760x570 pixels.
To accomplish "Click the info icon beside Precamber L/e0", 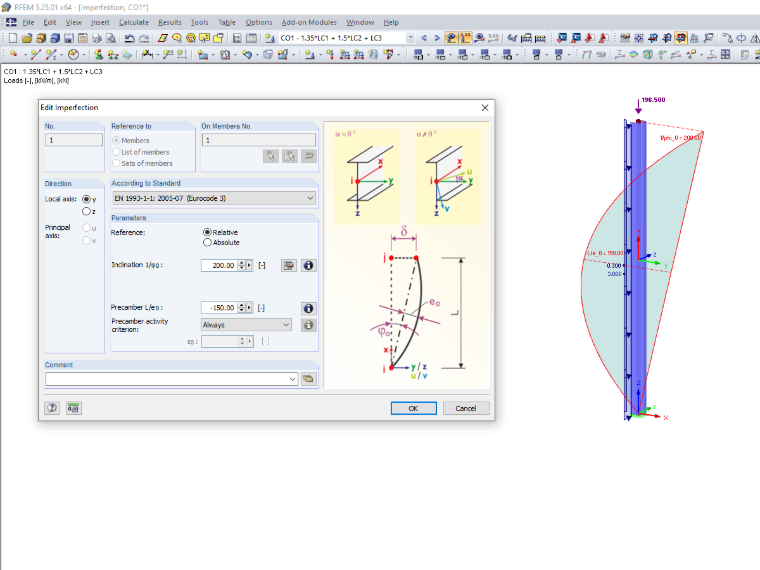I will (x=308, y=308).
